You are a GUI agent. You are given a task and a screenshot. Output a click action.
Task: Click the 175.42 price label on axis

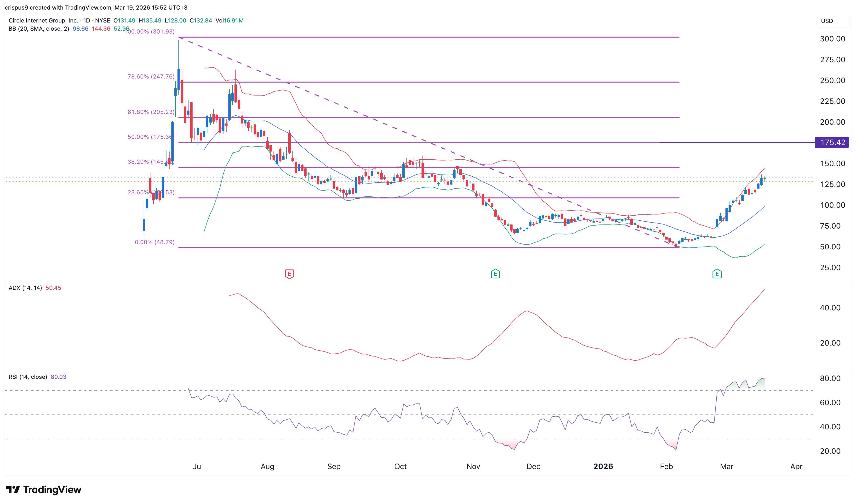tap(832, 143)
